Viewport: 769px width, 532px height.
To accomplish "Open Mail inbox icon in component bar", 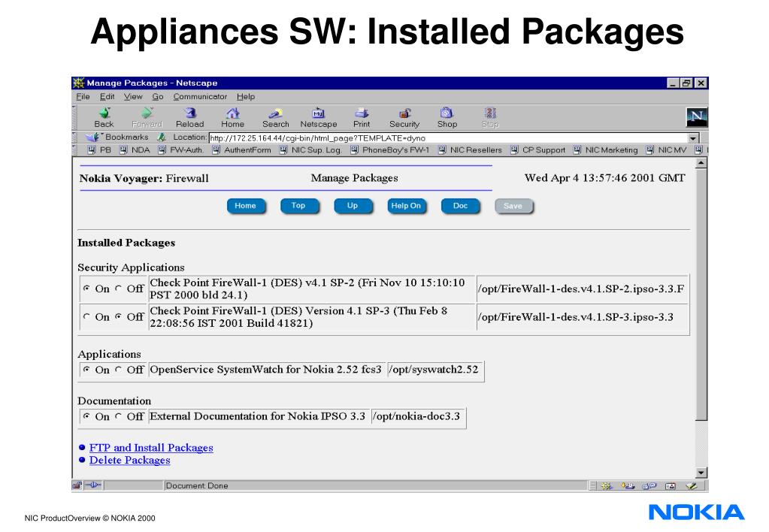I will (x=628, y=486).
